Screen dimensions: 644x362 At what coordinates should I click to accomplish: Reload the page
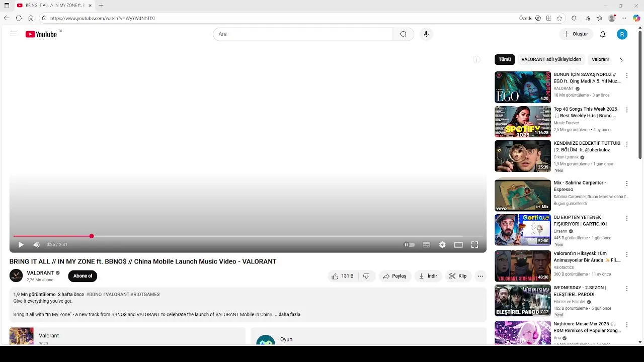pyautogui.click(x=19, y=18)
